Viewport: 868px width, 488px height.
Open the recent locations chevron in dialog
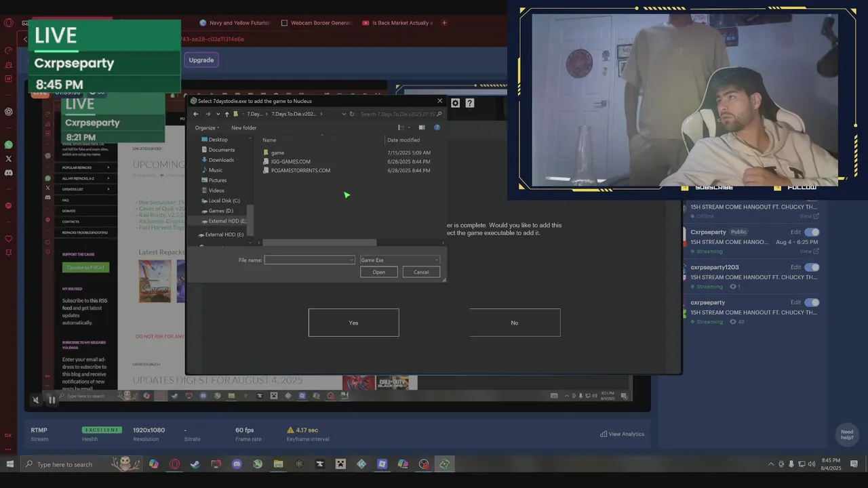[217, 114]
